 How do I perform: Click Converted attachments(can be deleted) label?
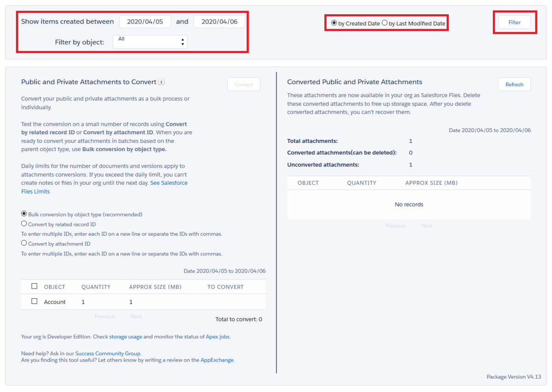coord(342,153)
